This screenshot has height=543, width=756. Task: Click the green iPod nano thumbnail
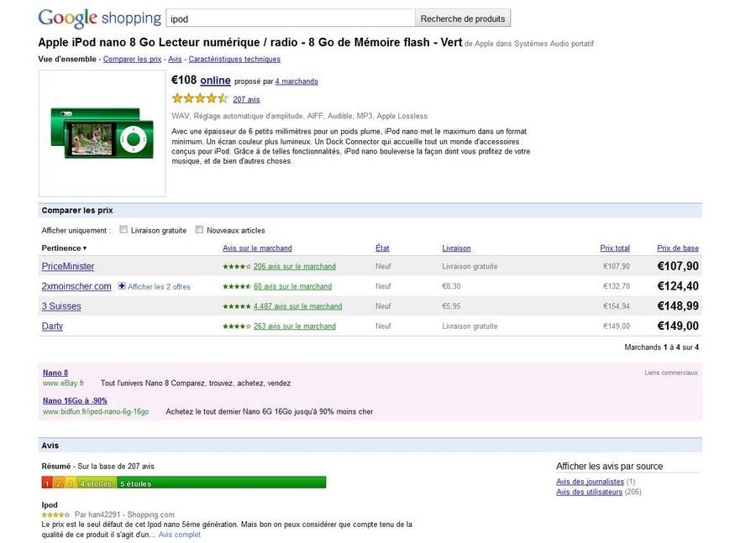102,133
